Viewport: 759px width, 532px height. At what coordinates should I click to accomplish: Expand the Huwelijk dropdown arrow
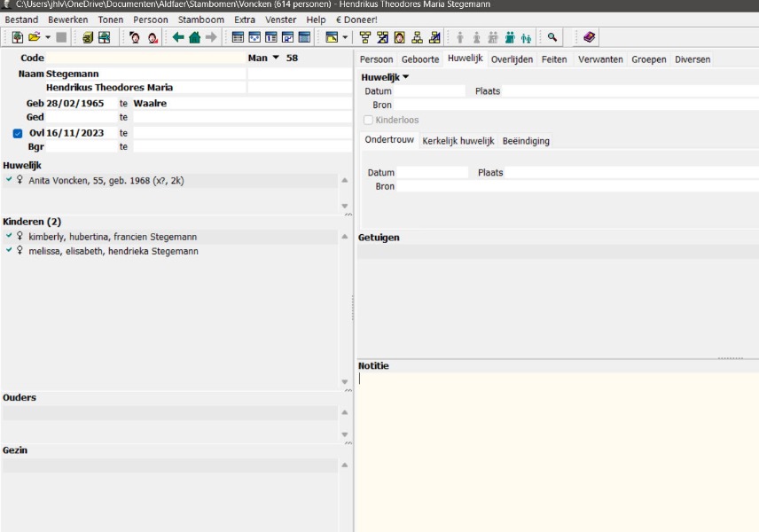pos(406,77)
